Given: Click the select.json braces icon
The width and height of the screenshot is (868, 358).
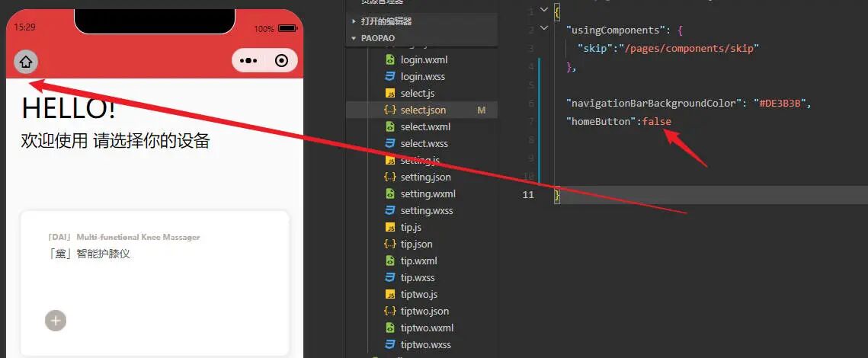Looking at the screenshot, I should [x=389, y=110].
